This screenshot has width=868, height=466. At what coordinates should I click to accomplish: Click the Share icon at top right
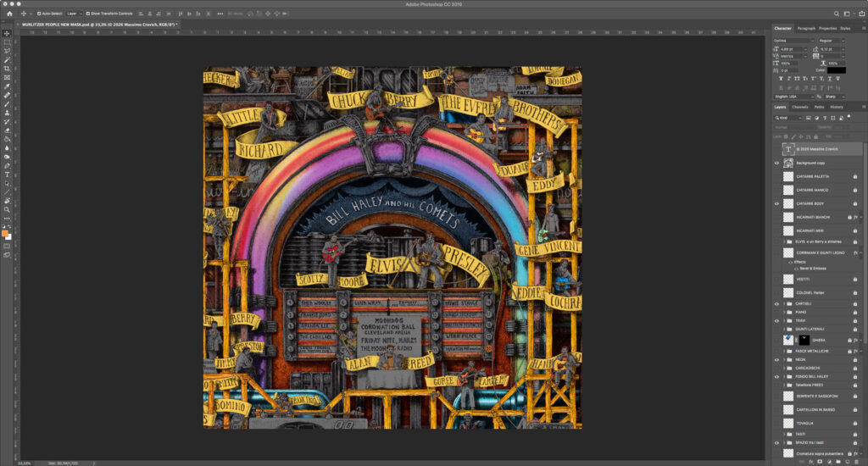point(861,14)
